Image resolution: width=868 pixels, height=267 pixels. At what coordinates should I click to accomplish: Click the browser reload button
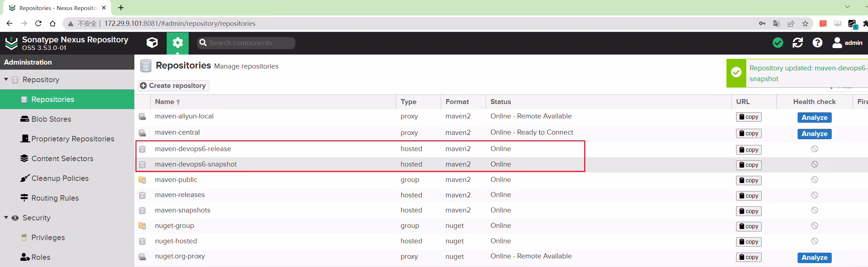tap(38, 23)
